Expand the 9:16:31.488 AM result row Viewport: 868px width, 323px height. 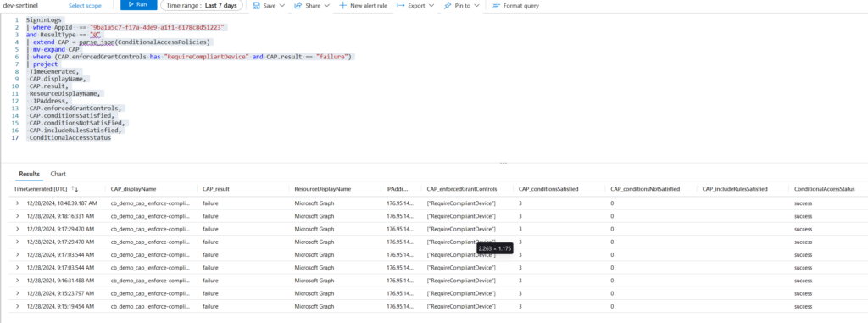tap(18, 281)
